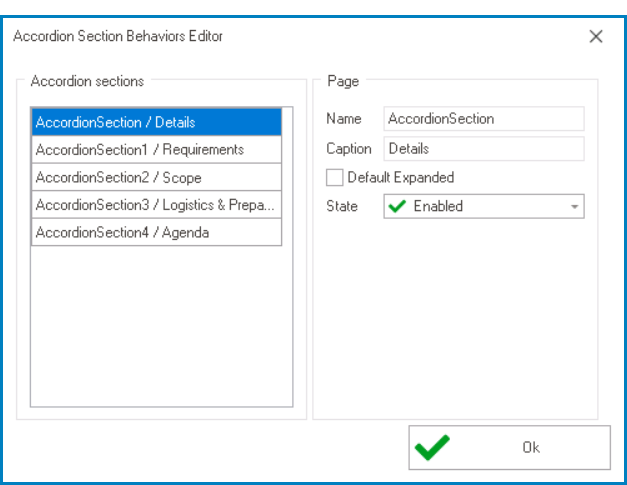Highlight AccordionSection4 / Agenda in the list
The width and height of the screenshot is (627, 485).
pos(156,233)
